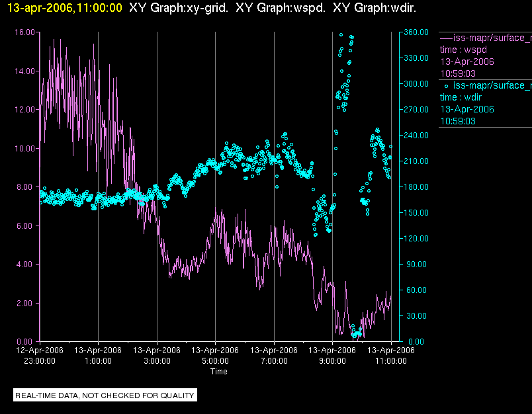
Task: Click the 180.00 wind direction axis label
Action: [x=416, y=186]
